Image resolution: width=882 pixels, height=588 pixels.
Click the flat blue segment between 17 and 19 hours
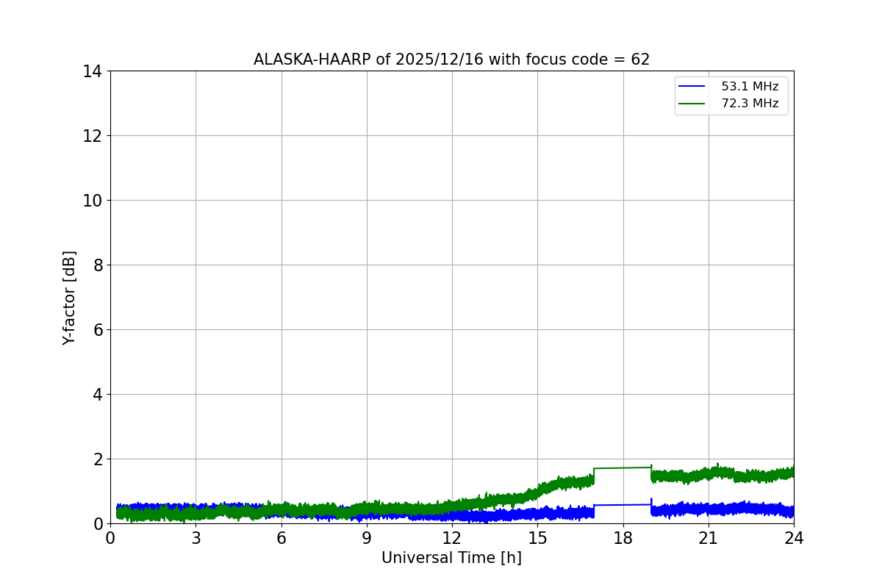(623, 505)
